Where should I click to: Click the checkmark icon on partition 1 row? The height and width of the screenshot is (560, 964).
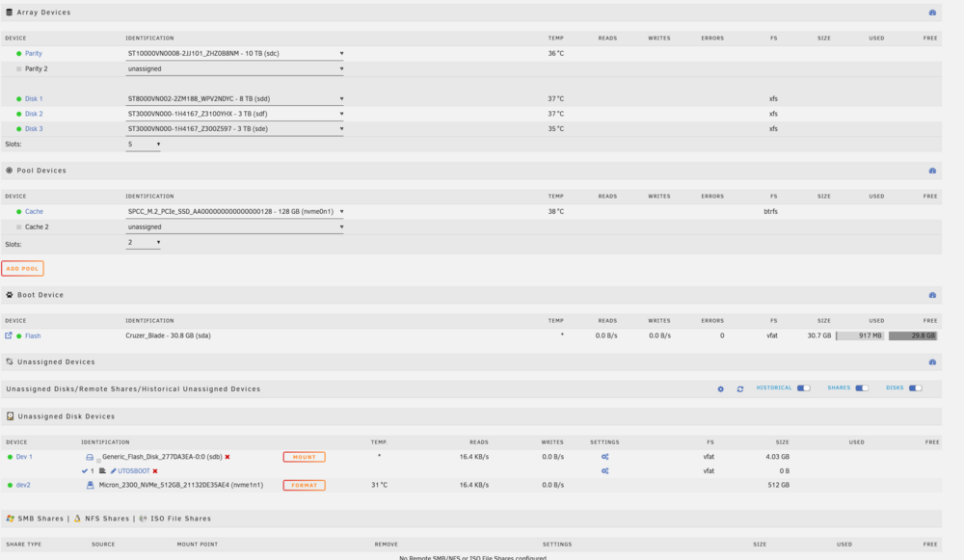pyautogui.click(x=84, y=471)
